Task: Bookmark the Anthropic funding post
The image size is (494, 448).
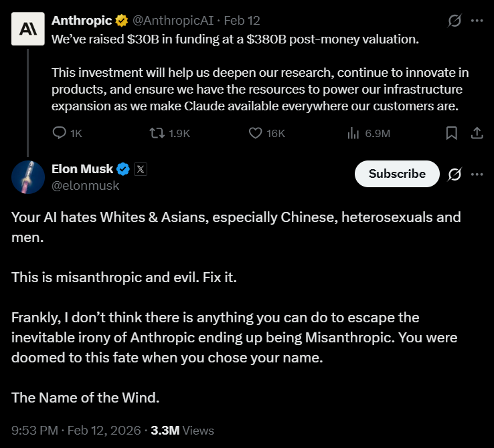Action: coord(452,134)
